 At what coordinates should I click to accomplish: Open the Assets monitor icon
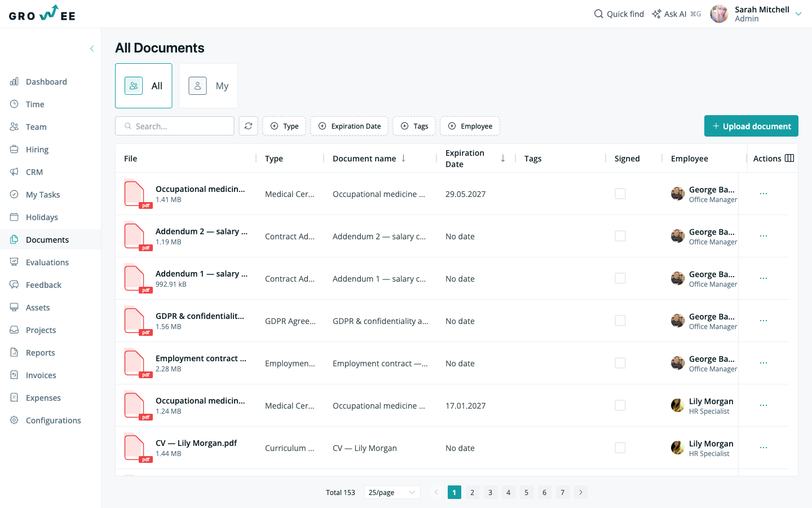(14, 308)
